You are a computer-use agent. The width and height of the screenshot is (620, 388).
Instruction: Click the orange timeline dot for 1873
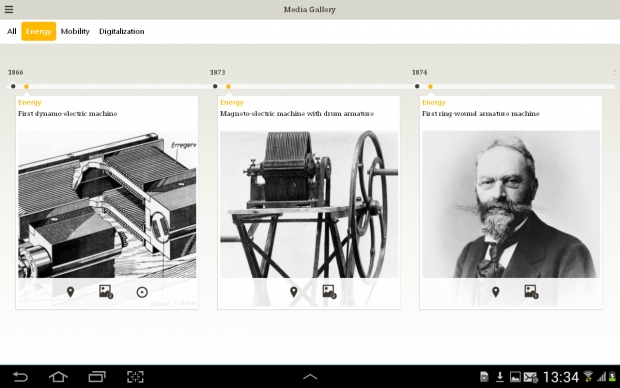(228, 86)
